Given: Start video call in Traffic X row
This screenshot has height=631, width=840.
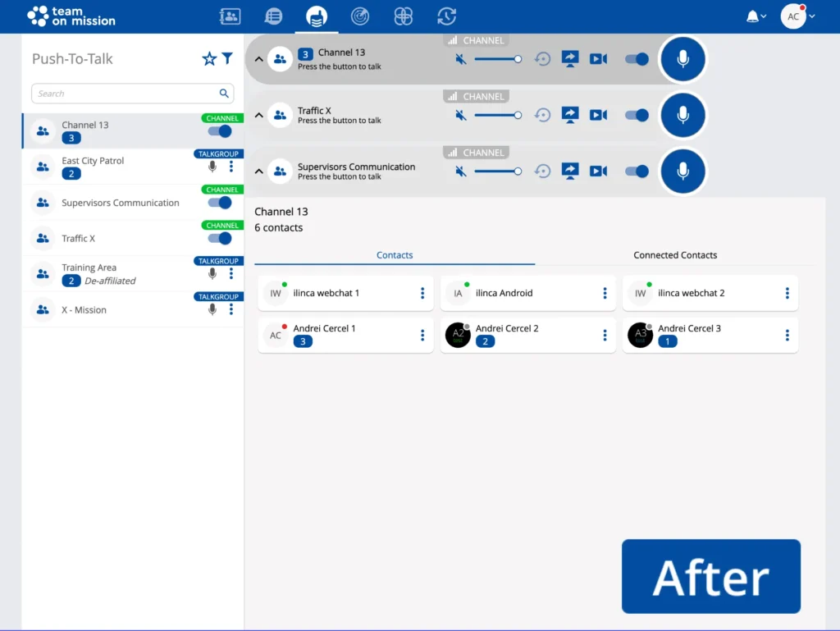Looking at the screenshot, I should point(598,115).
